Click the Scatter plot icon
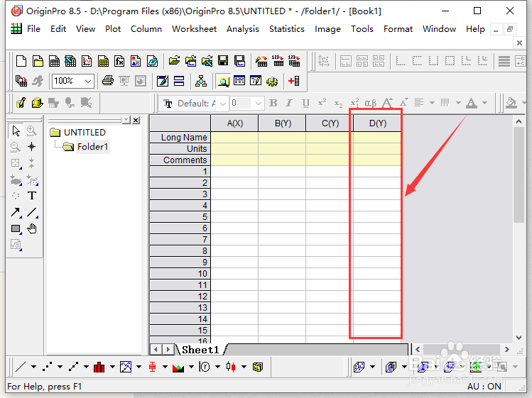 pyautogui.click(x=47, y=367)
